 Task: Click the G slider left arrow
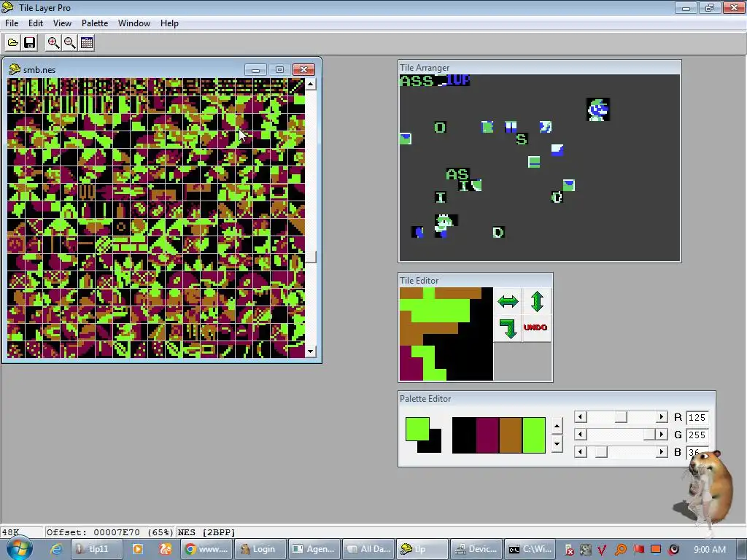[x=580, y=435]
